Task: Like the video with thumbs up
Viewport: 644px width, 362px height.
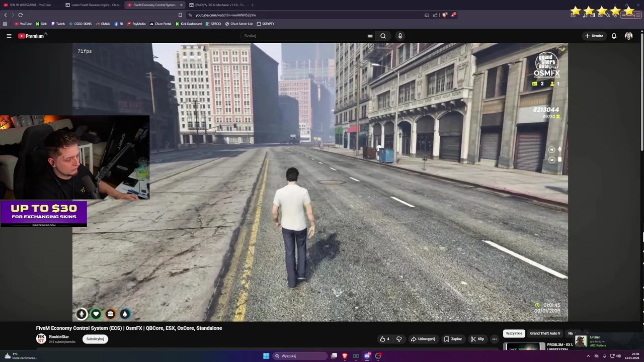Action: 385,339
